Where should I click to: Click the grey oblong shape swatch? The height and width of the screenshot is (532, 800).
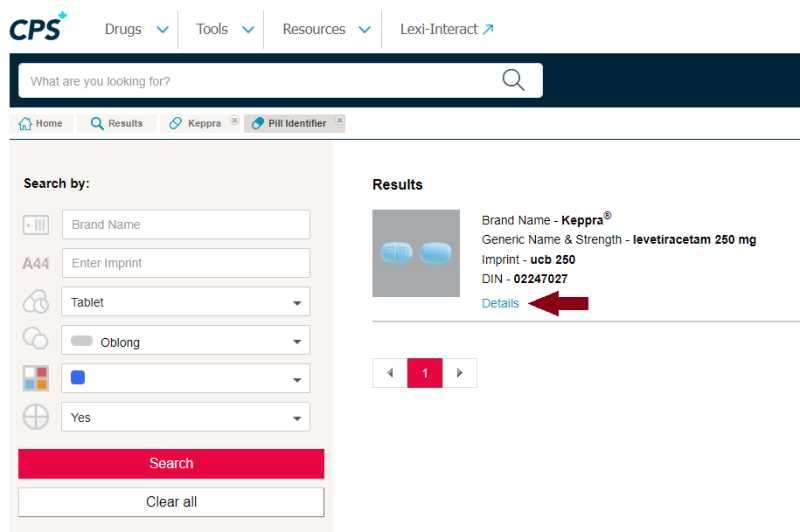click(82, 341)
